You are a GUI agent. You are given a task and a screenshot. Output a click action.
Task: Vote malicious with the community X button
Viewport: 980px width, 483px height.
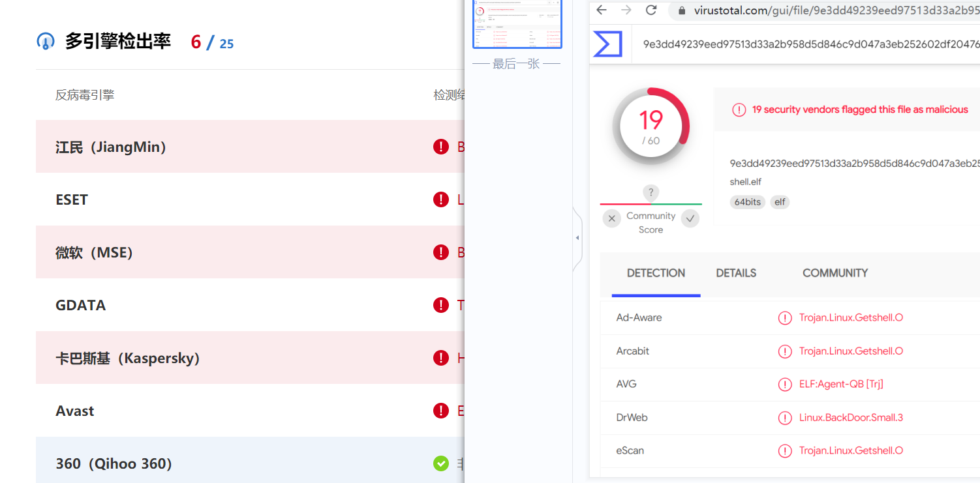pos(611,218)
